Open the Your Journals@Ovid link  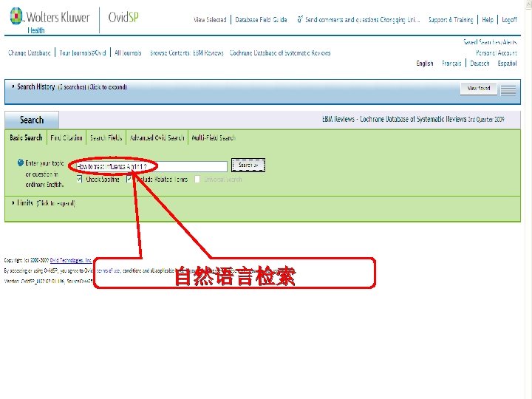[x=83, y=53]
